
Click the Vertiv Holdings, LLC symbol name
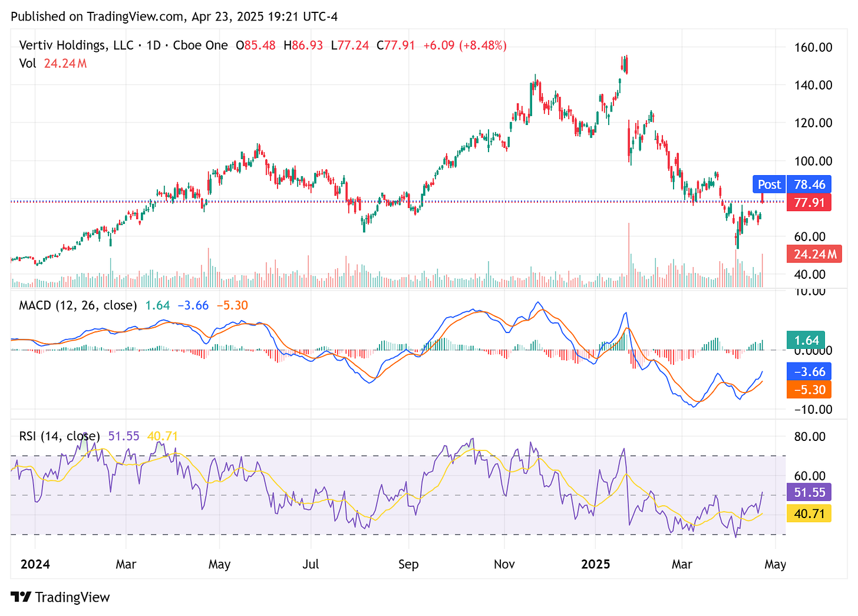77,45
